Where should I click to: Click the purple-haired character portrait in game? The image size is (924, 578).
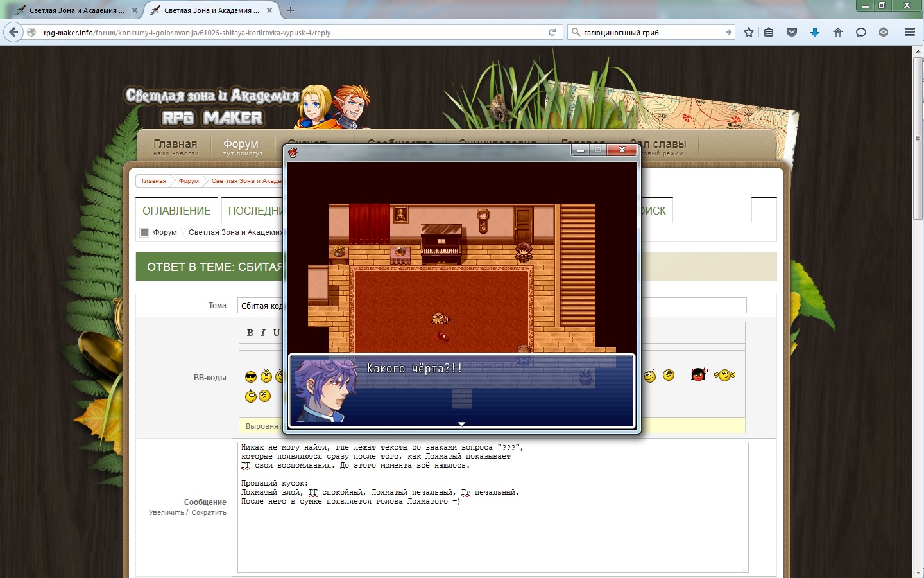[326, 390]
